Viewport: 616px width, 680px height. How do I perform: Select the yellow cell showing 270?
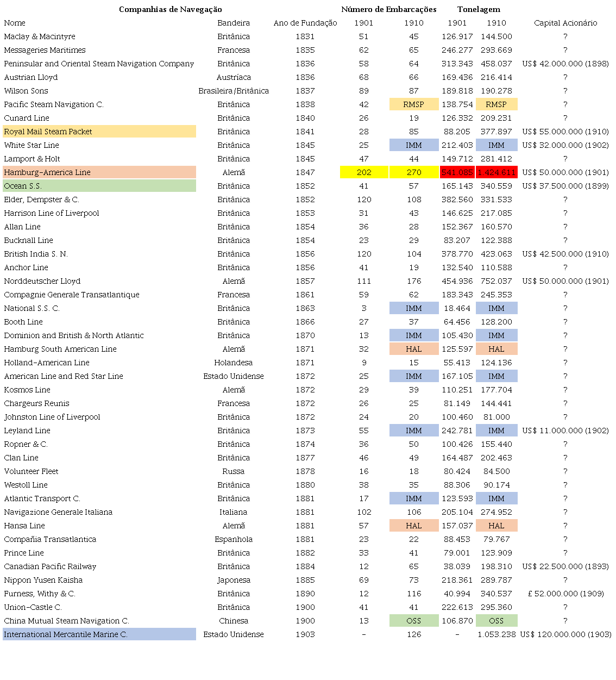pos(414,172)
